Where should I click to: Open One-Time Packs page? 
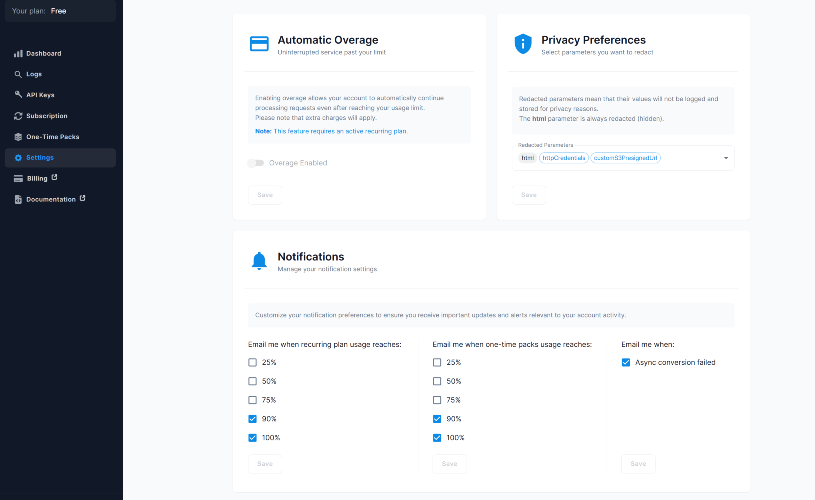(60, 137)
